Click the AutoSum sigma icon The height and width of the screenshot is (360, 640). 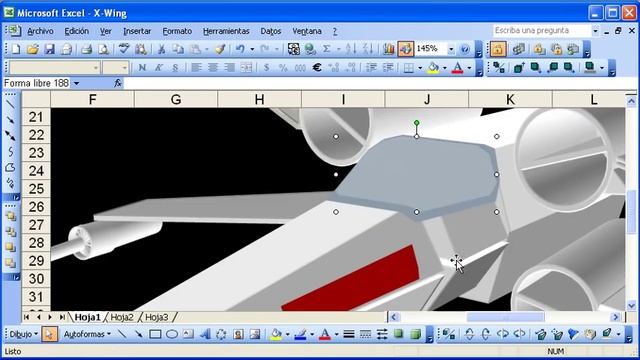tap(327, 49)
